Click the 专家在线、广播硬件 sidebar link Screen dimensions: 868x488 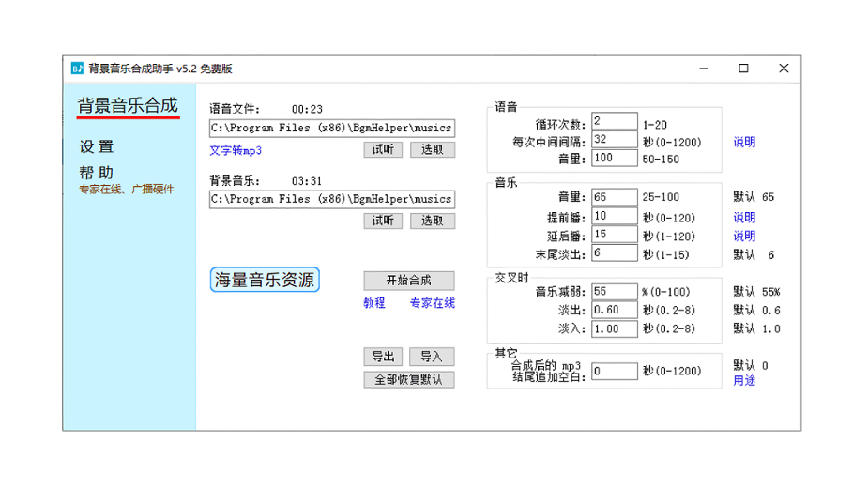click(127, 190)
